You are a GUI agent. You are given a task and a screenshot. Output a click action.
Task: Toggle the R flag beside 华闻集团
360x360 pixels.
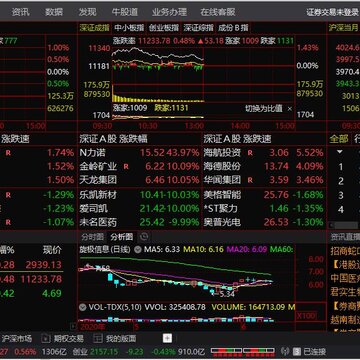click(250, 180)
